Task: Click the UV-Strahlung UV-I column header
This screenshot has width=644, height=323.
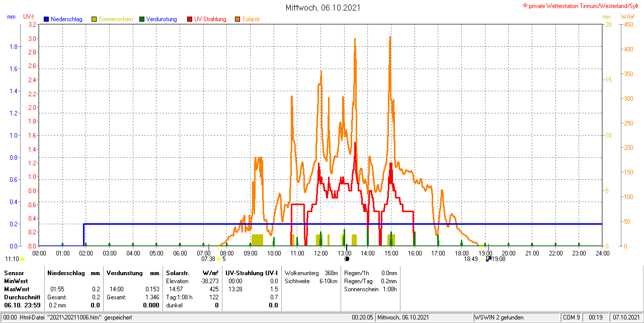Action: tap(252, 273)
